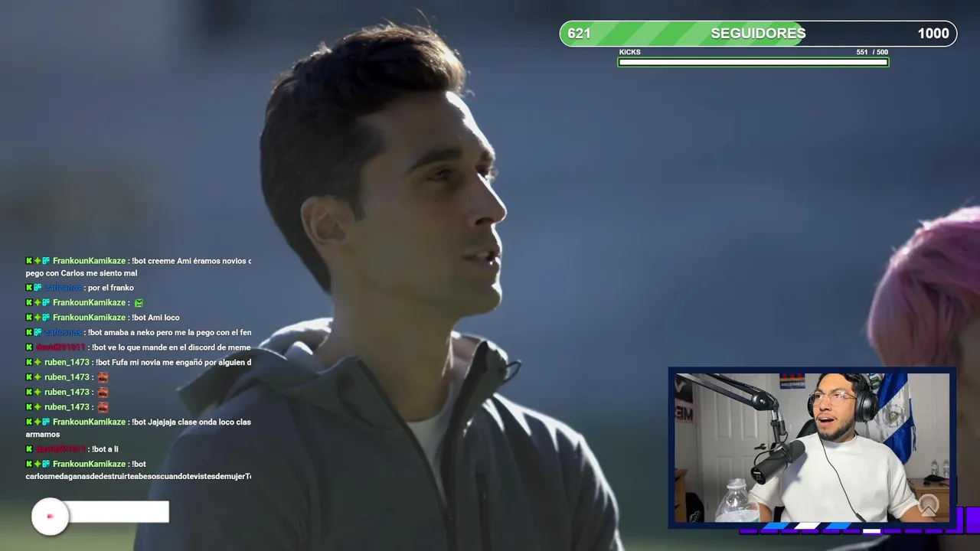980x551 pixels.
Task: Click the message '!bot creeme Ami éramos novios'
Action: [191, 261]
